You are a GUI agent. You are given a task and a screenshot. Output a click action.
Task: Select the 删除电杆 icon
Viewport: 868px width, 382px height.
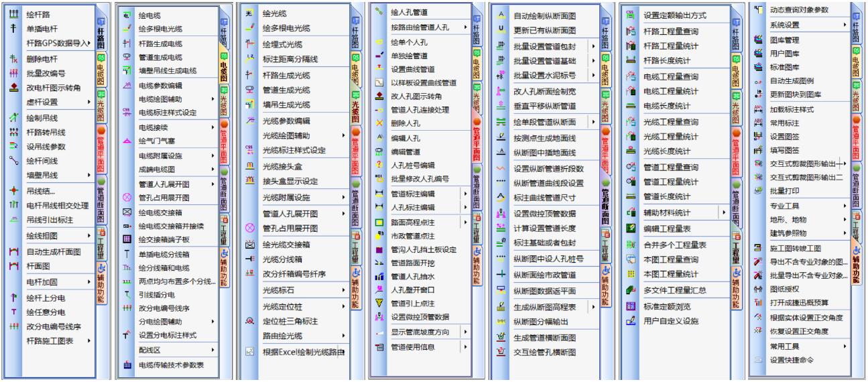[13, 59]
